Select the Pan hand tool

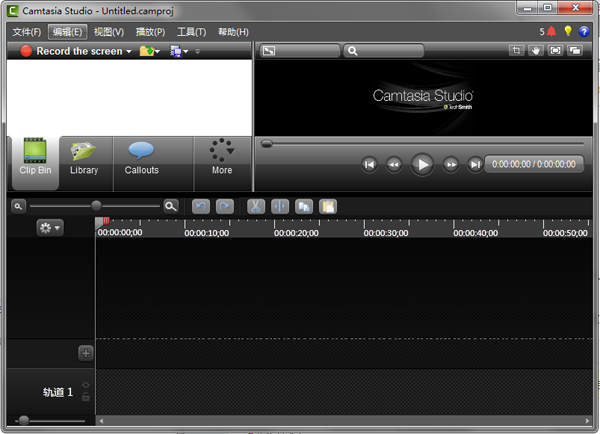[x=536, y=50]
